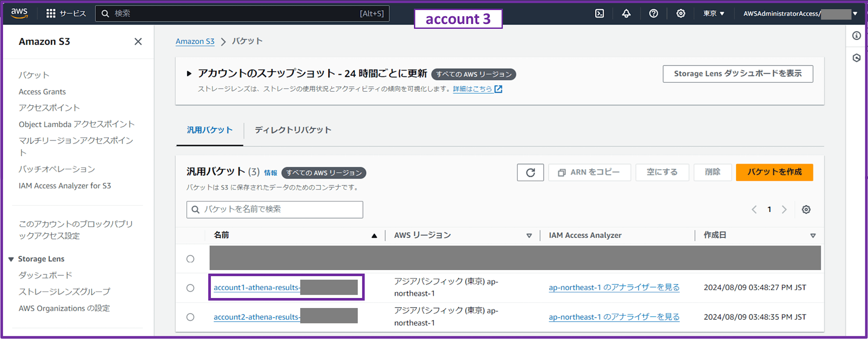Select the redacted first bucket radio button
This screenshot has width=868, height=339.
pos(190,259)
